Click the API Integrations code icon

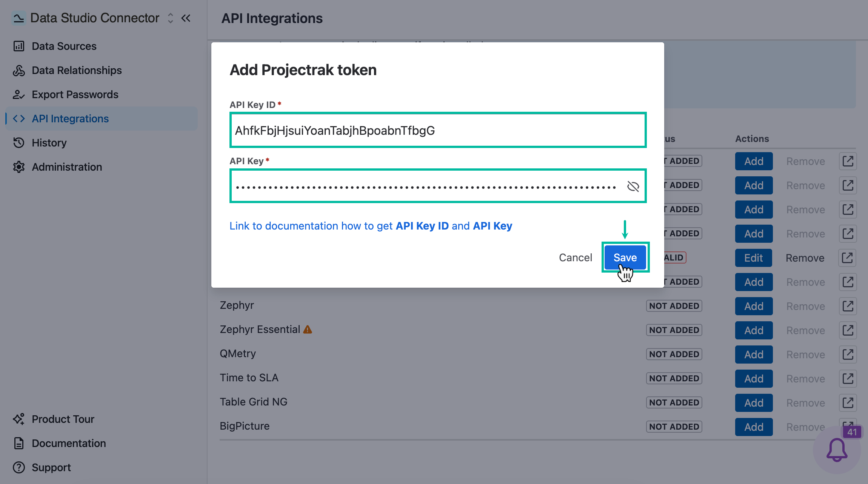(19, 119)
